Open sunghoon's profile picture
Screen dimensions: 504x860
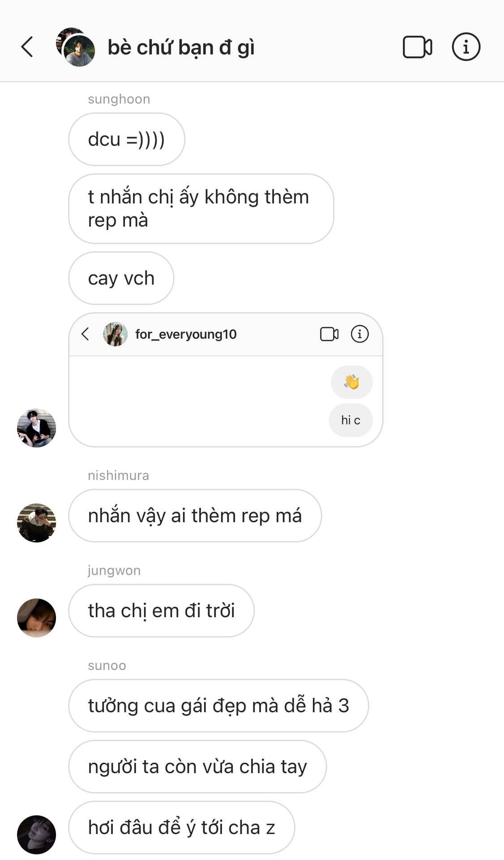point(36,428)
